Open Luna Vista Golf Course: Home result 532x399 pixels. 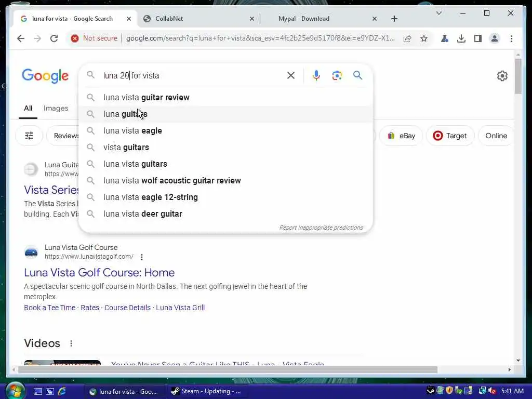point(99,272)
